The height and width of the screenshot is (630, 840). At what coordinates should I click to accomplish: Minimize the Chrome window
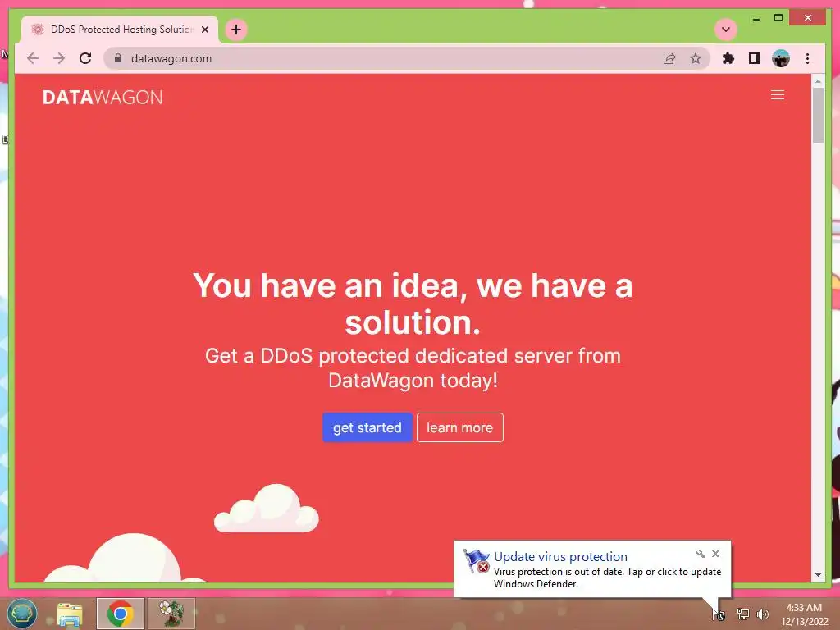coord(756,18)
